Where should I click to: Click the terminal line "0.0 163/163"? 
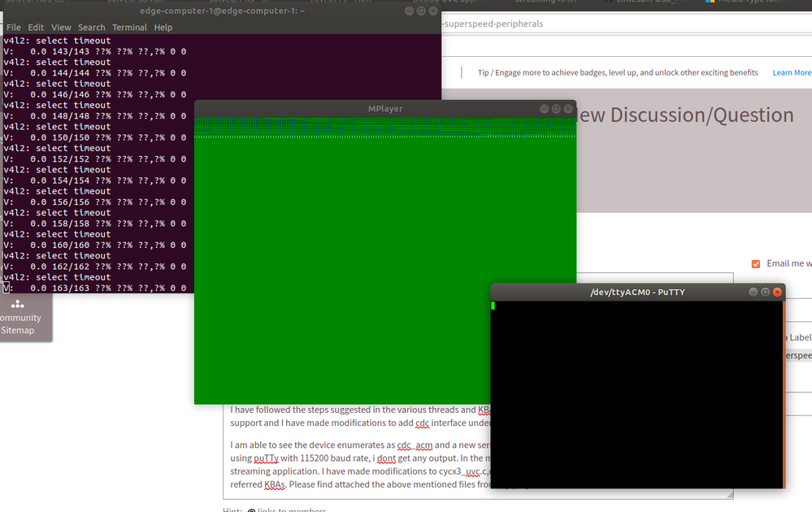tap(95, 289)
